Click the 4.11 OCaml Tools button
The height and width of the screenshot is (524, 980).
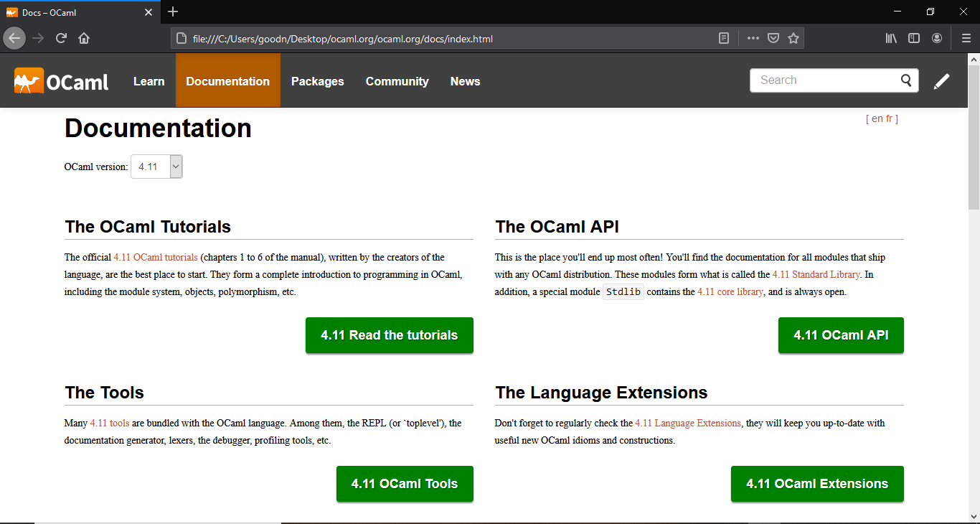(405, 484)
